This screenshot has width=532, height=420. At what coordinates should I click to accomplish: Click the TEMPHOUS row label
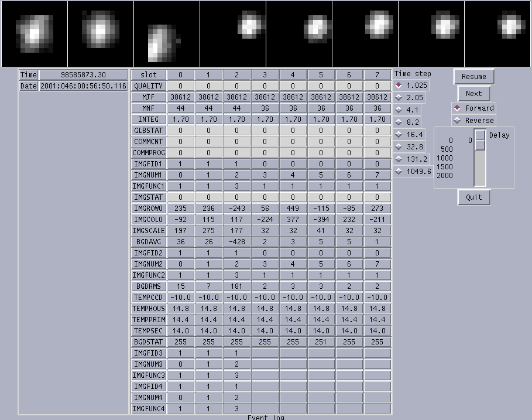click(149, 309)
